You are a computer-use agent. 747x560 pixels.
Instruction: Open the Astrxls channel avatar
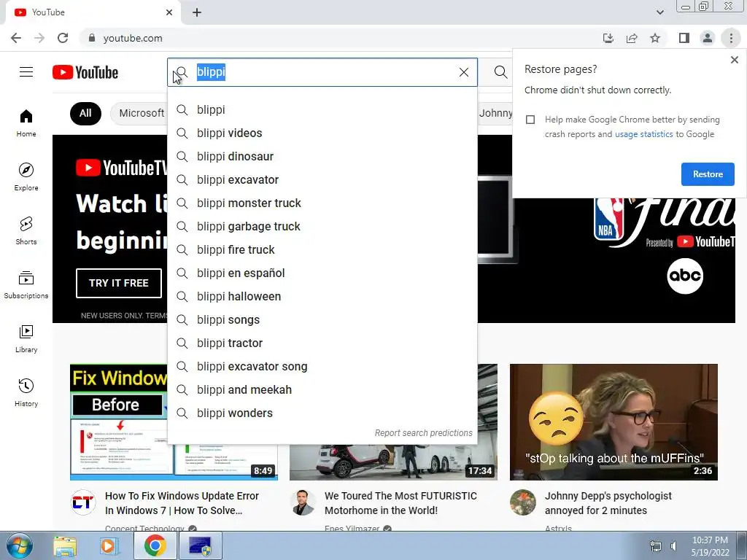(522, 502)
